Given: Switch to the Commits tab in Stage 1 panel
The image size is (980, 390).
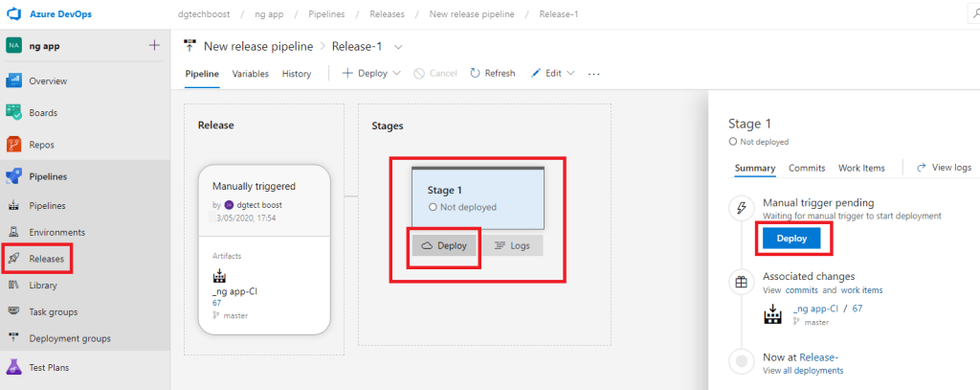Looking at the screenshot, I should pos(807,168).
